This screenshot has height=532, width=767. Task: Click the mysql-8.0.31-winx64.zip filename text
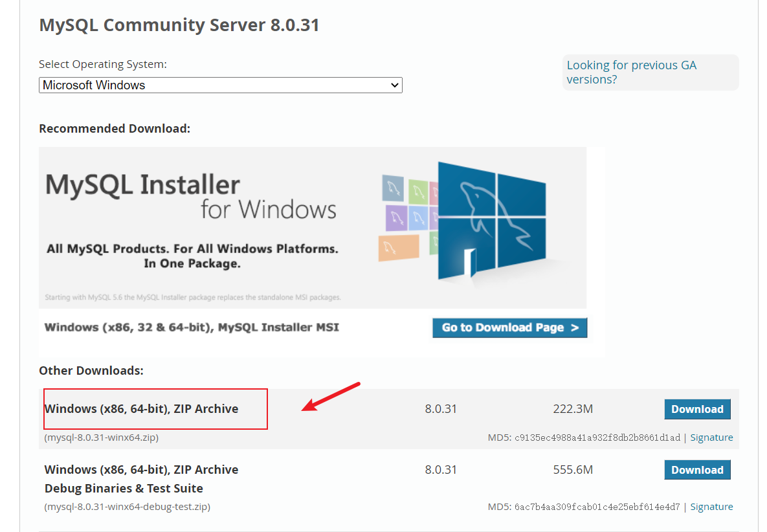102,438
